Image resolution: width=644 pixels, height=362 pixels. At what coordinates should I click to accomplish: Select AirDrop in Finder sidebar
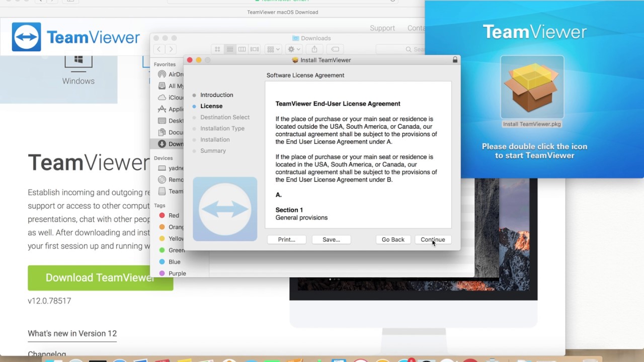pos(171,74)
